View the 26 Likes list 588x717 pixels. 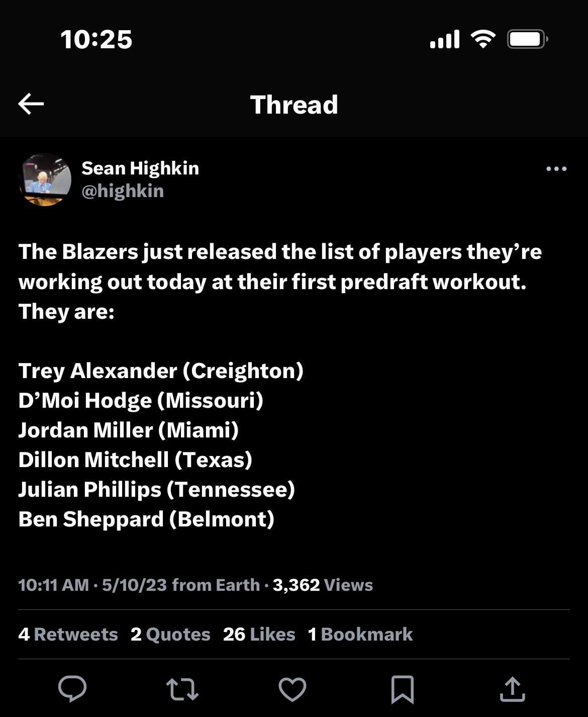259,634
